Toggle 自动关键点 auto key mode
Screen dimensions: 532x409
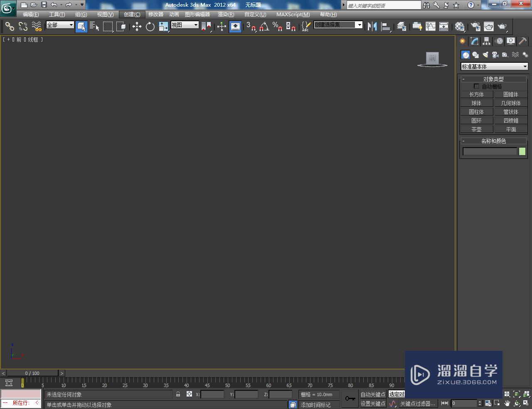tap(373, 394)
